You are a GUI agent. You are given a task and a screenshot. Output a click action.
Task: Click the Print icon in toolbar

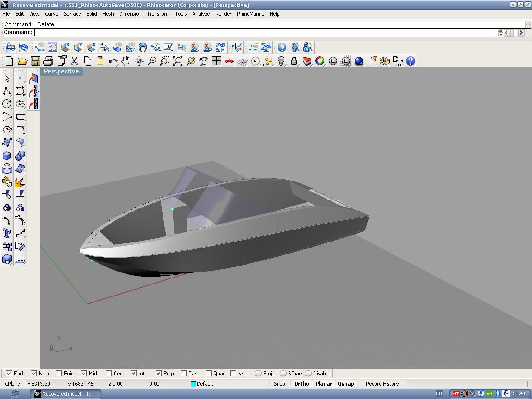[48, 61]
